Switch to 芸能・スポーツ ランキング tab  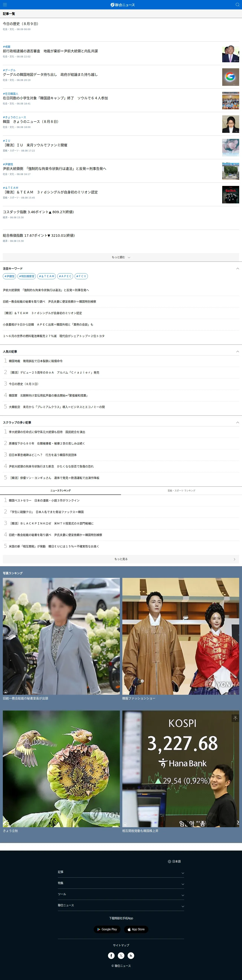point(181,490)
